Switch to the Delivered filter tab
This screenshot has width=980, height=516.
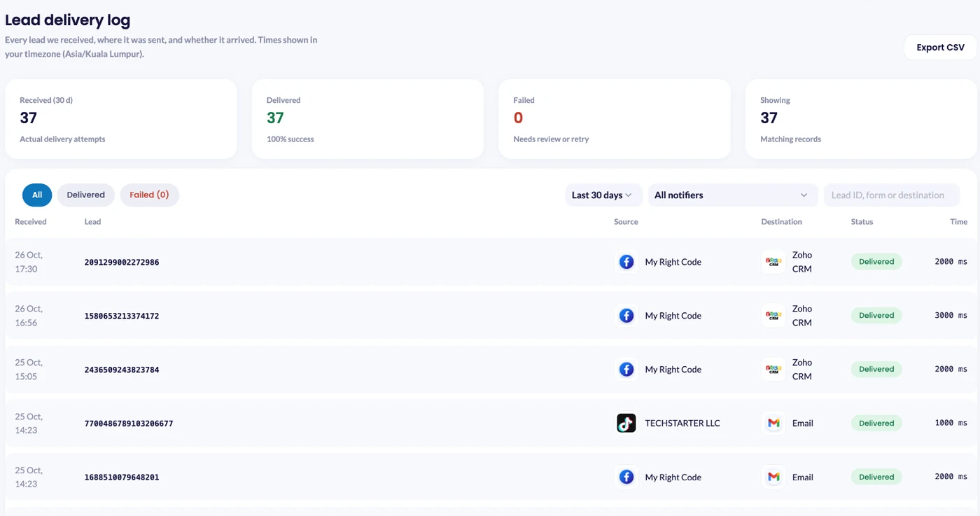click(86, 195)
